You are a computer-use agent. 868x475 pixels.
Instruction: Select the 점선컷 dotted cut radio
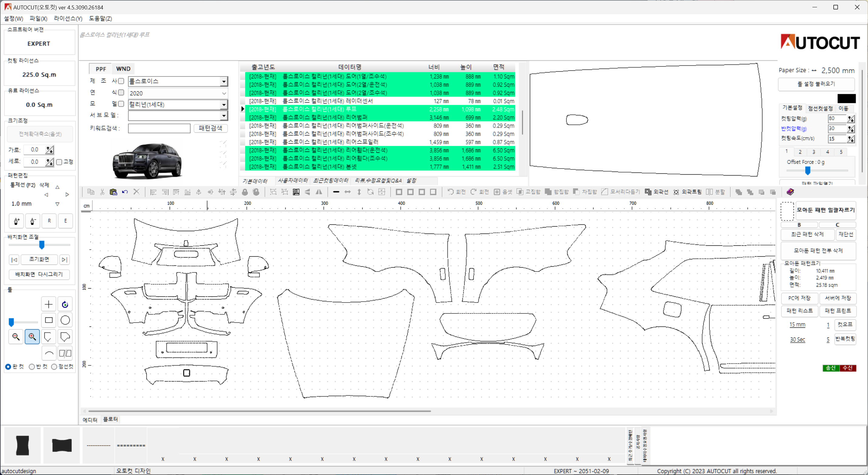(54, 367)
